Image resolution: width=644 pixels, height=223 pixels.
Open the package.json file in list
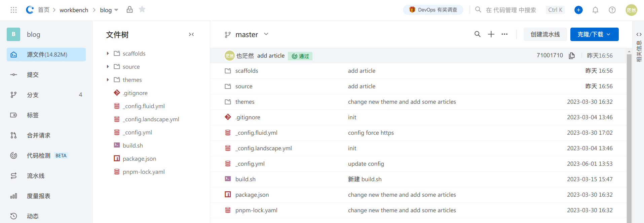(x=252, y=195)
